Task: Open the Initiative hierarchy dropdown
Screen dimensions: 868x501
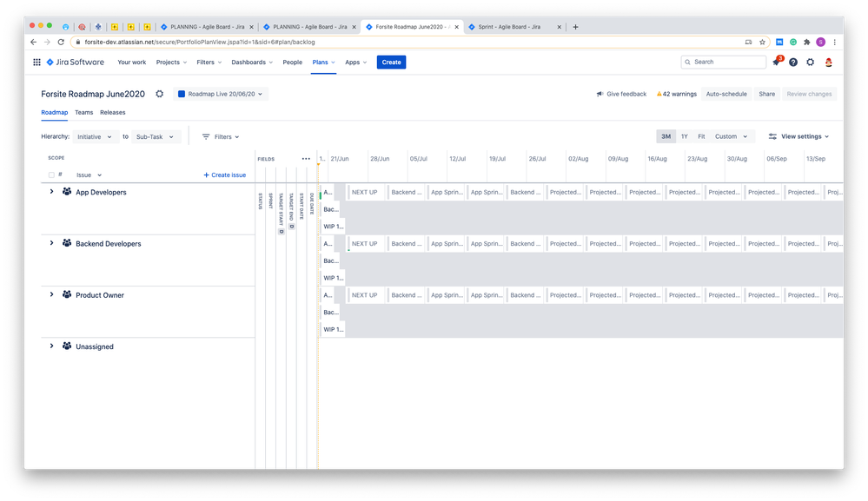Action: click(96, 136)
